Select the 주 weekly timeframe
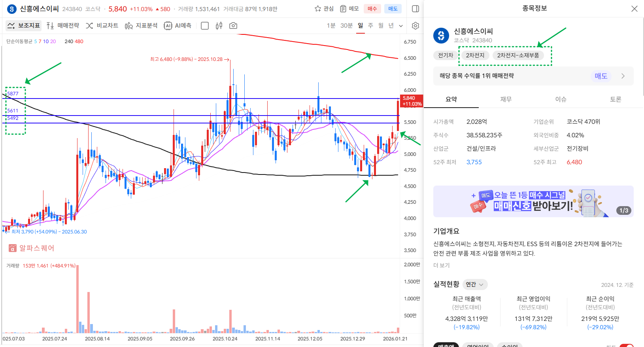This screenshot has height=347, width=644. tap(370, 26)
